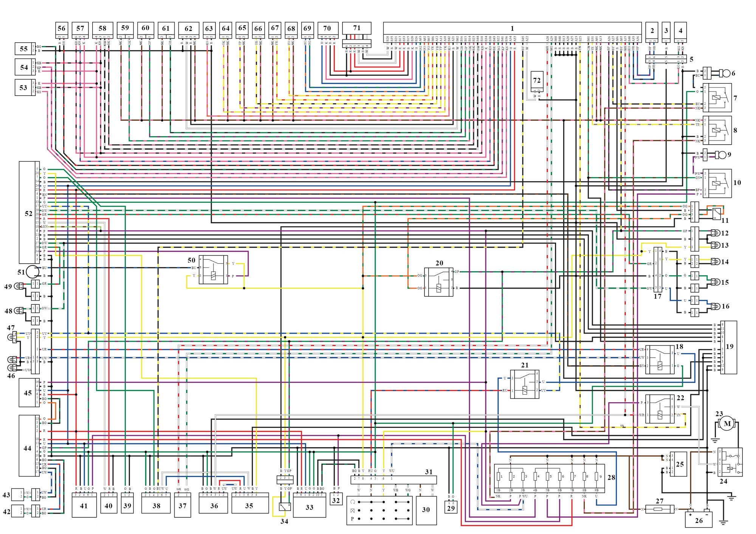Image resolution: width=756 pixels, height=534 pixels.
Task: Select the battery symbol numbered 26
Action: (x=699, y=518)
